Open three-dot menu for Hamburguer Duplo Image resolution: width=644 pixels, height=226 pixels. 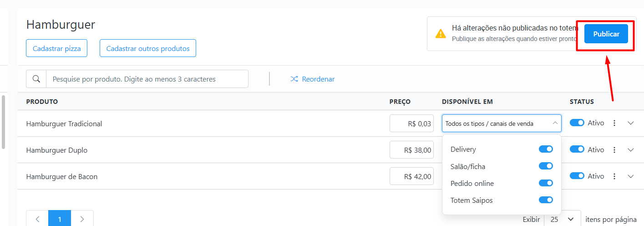coord(614,149)
